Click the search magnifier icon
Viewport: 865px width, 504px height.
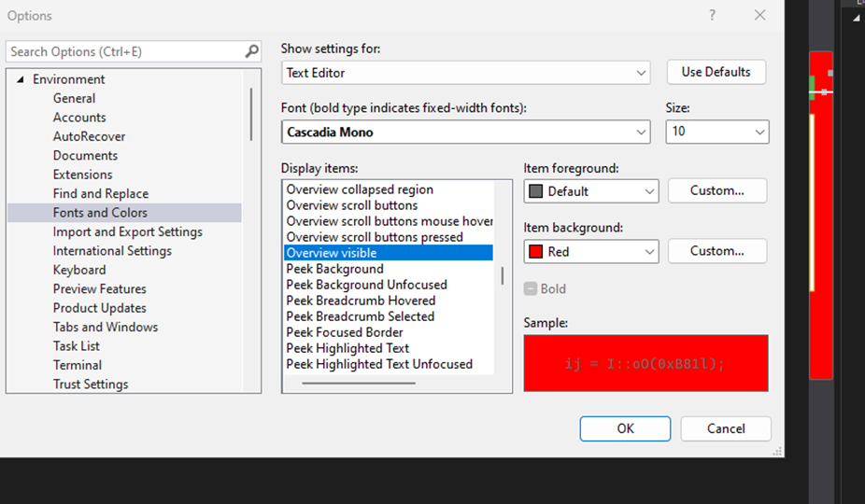[x=251, y=51]
